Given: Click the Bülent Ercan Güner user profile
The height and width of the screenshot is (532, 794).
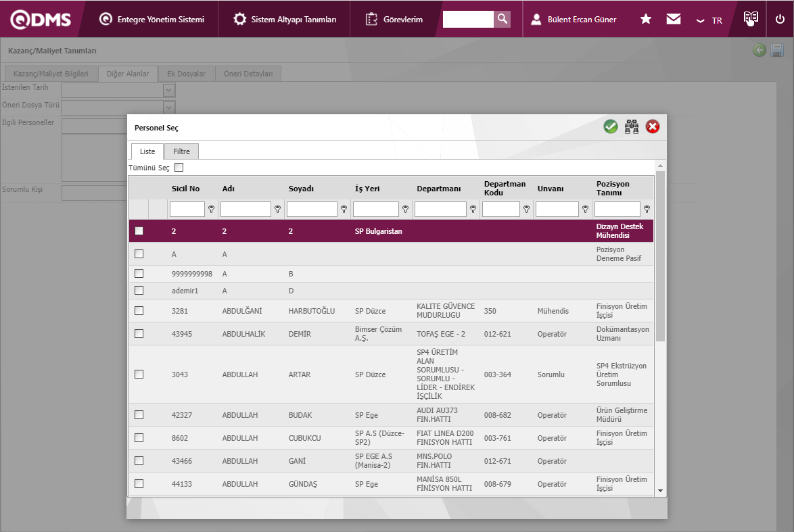Looking at the screenshot, I should [x=574, y=19].
